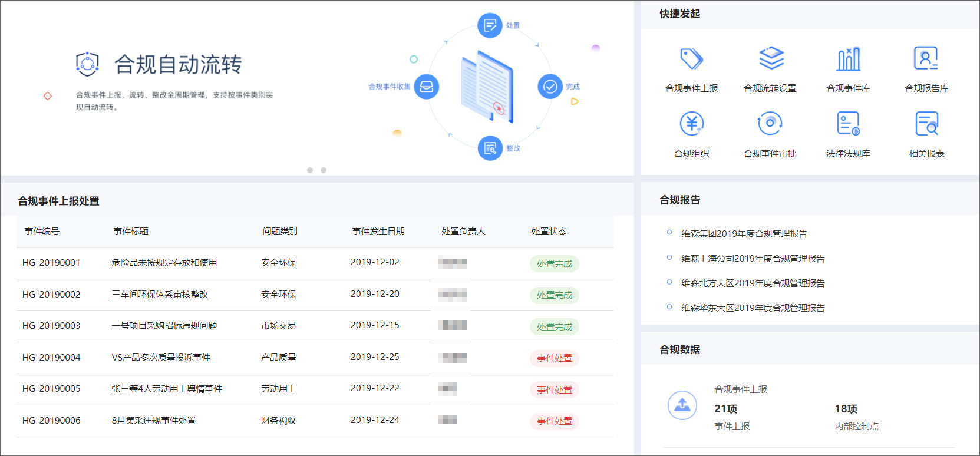Click the 整改 step icon in banner
980x456 pixels.
point(490,148)
